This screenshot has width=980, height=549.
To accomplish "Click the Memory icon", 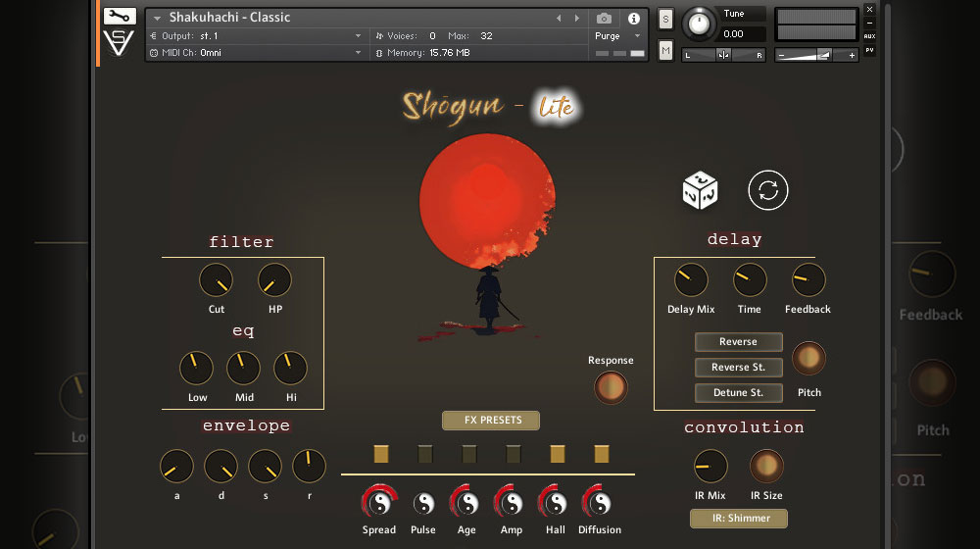I will [378, 53].
